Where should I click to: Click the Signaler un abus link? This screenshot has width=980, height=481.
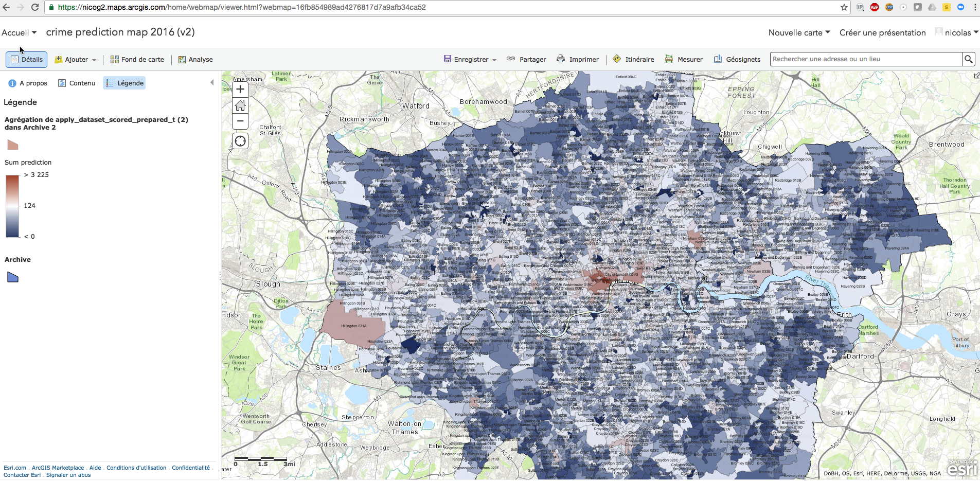(68, 475)
